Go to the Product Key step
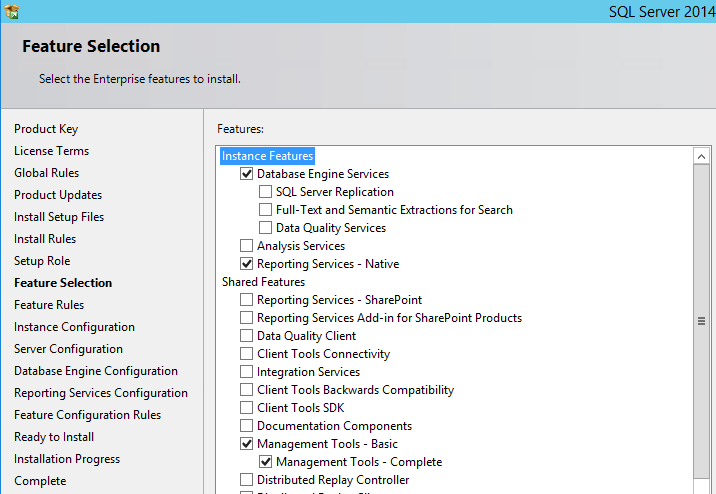Image resolution: width=716 pixels, height=494 pixels. point(46,129)
